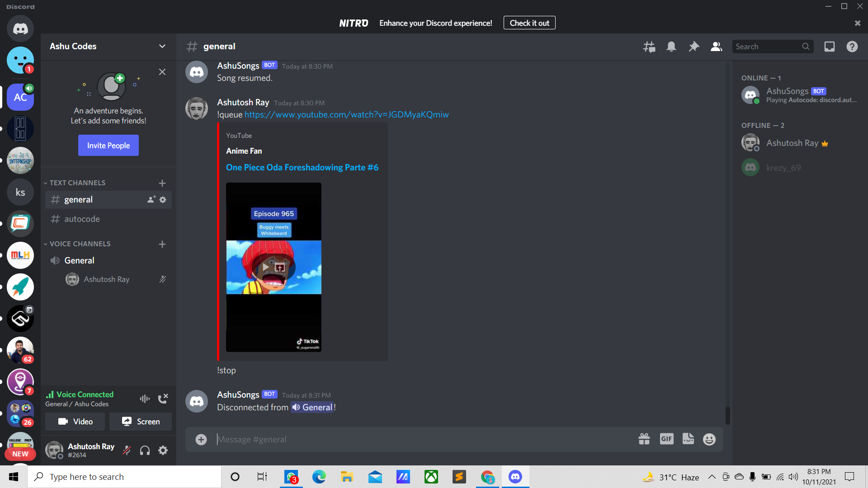This screenshot has height=488, width=868.
Task: Open the Inbox icon
Action: click(x=829, y=47)
